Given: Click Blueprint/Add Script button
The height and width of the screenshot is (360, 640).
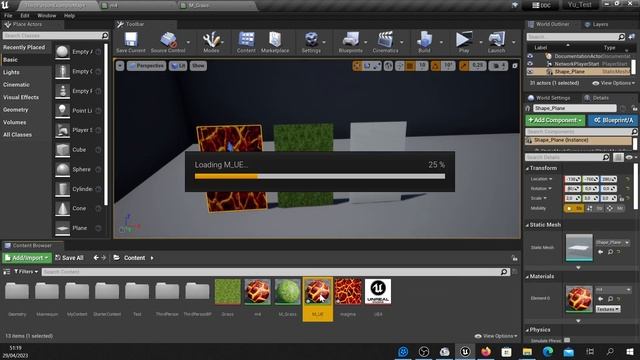Looking at the screenshot, I should tap(613, 120).
